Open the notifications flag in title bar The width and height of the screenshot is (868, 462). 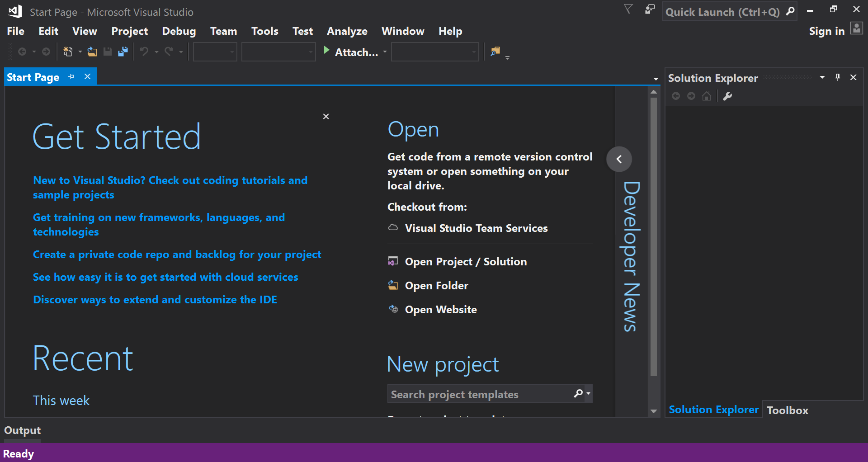pos(628,9)
